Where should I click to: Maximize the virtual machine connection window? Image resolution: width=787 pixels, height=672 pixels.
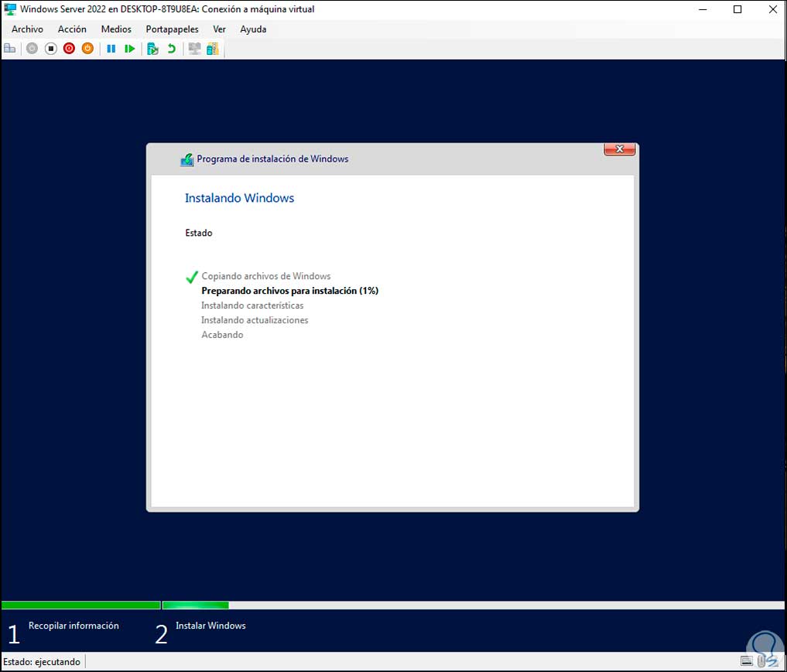pos(737,9)
